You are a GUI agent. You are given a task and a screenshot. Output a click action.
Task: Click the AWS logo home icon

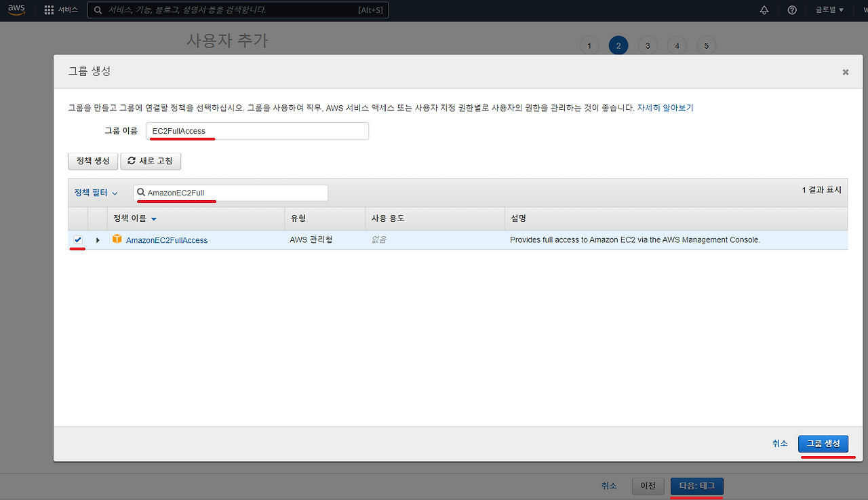(16, 10)
